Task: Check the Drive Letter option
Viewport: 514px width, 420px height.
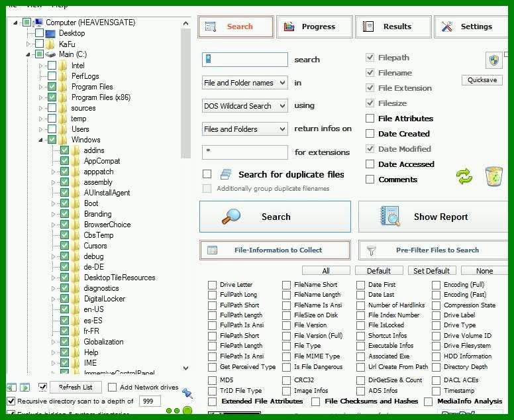Action: [x=212, y=285]
